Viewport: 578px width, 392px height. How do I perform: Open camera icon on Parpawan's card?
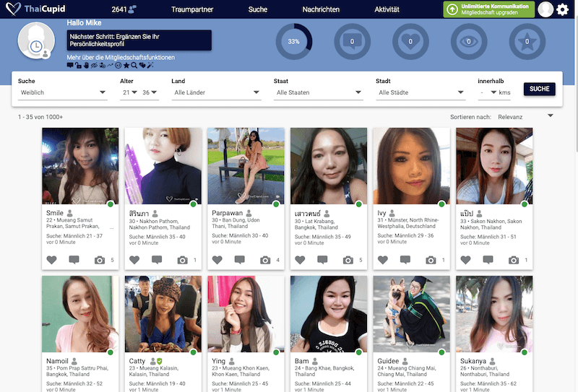coord(265,260)
